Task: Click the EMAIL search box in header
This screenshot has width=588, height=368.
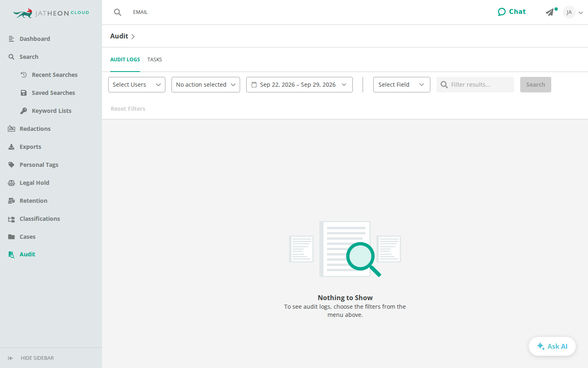Action: coord(140,12)
